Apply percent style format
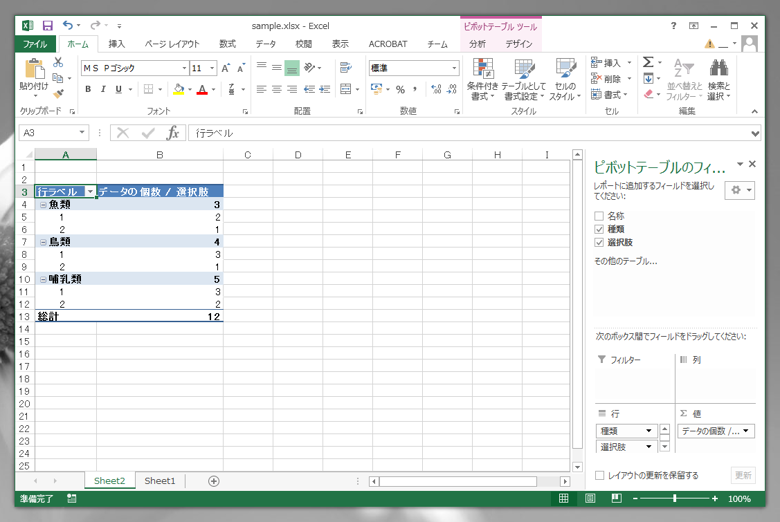 pyautogui.click(x=400, y=90)
